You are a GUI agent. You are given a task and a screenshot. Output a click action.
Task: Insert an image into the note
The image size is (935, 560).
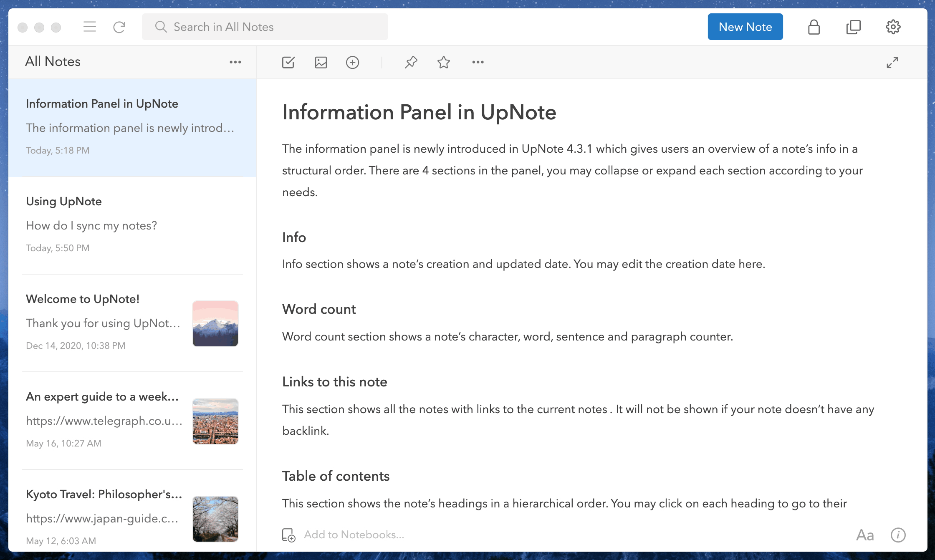[x=321, y=62]
